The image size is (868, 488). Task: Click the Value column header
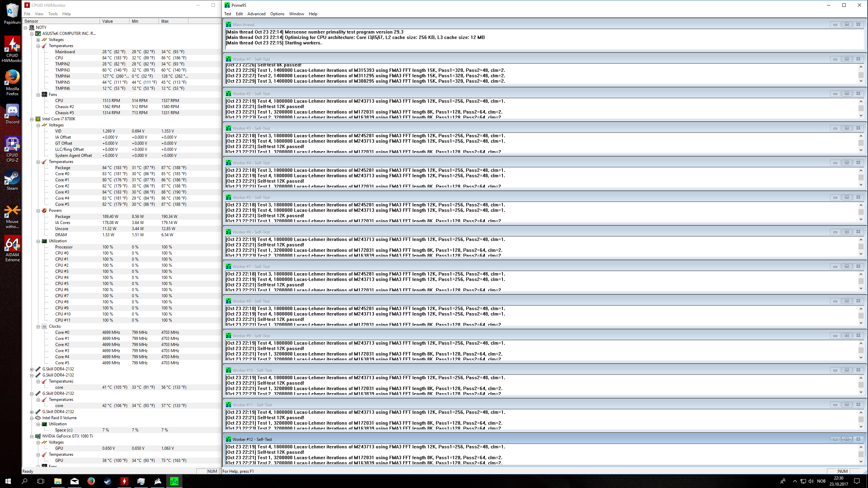click(115, 21)
